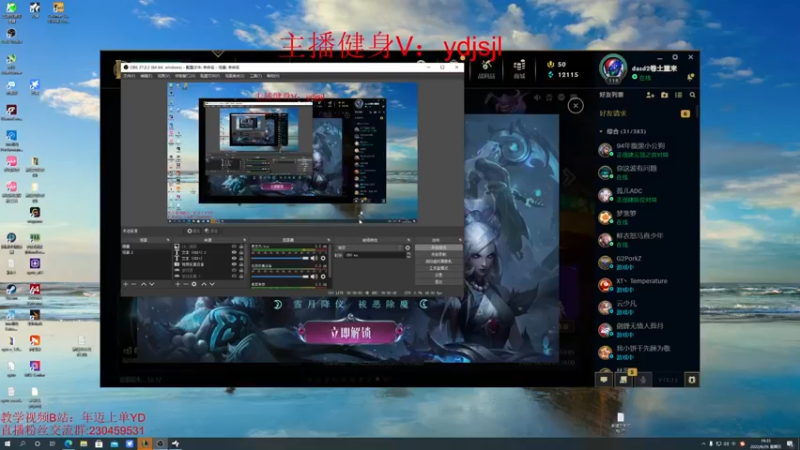Open the transition properties gear in OBS
The image size is (800, 450).
(x=408, y=247)
